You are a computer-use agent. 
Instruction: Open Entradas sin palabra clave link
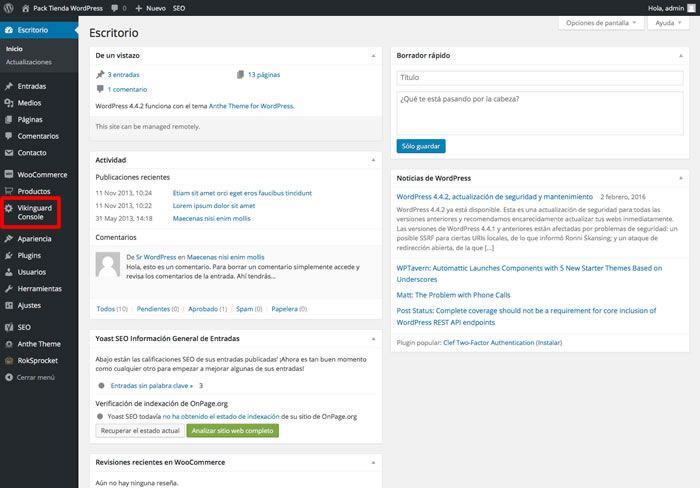point(152,386)
